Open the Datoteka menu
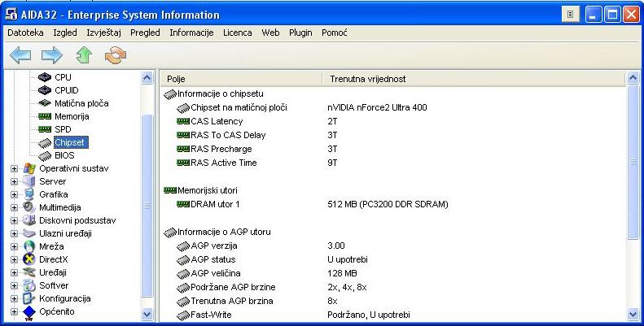This screenshot has width=644, height=326. click(x=25, y=33)
